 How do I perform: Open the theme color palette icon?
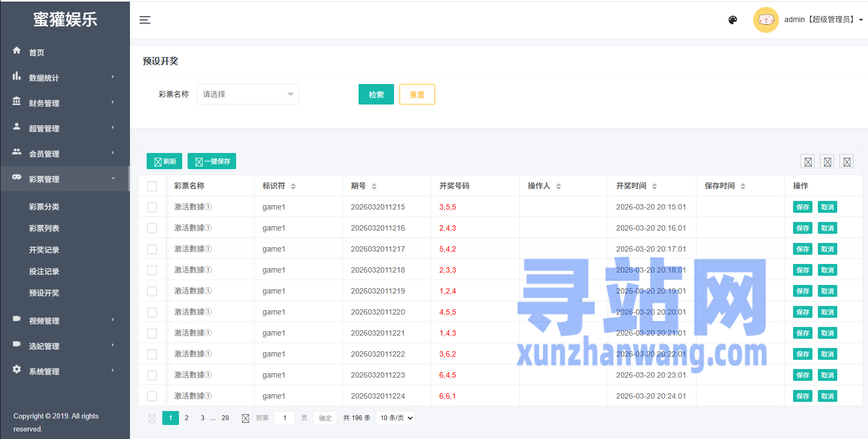[x=733, y=20]
